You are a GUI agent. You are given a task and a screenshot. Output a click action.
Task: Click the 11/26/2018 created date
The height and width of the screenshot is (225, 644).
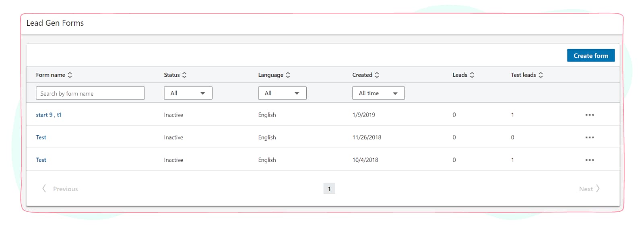[x=367, y=137]
